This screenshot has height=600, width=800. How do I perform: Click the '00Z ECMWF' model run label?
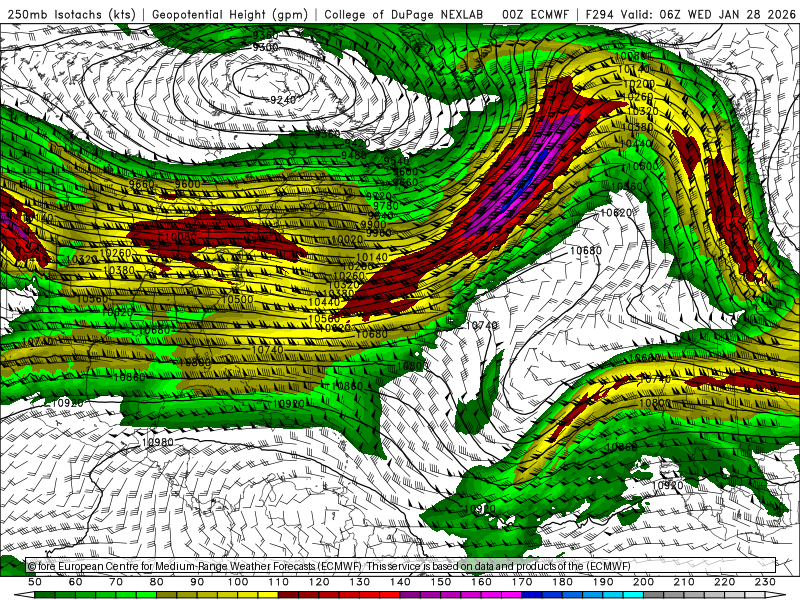(535, 15)
